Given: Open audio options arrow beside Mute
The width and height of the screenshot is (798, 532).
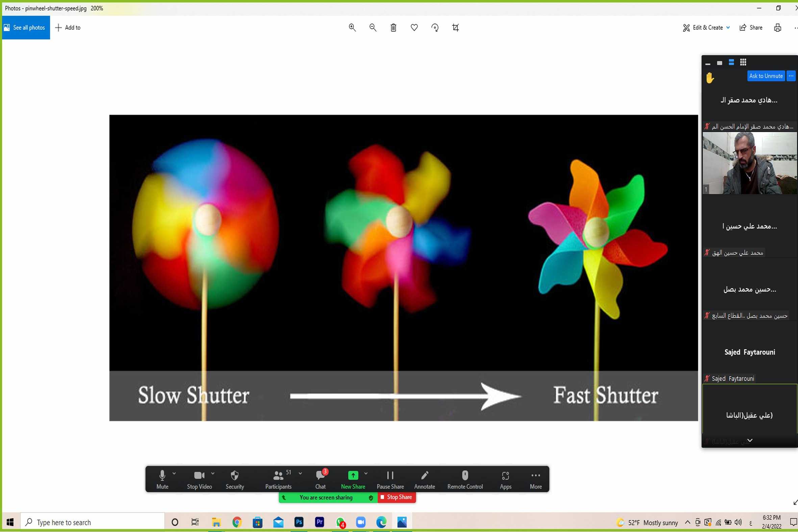Looking at the screenshot, I should coord(174,473).
